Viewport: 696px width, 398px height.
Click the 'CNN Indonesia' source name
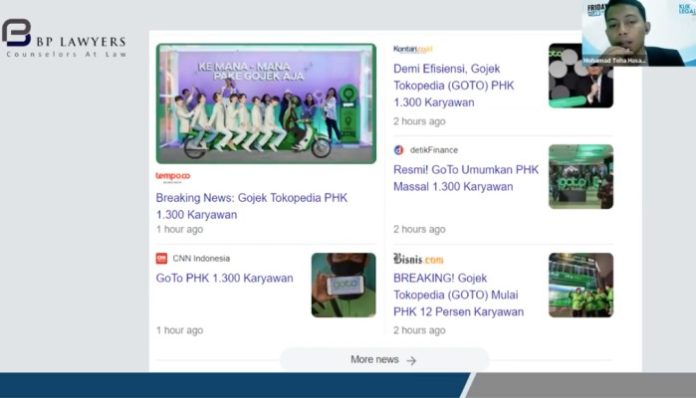(201, 258)
